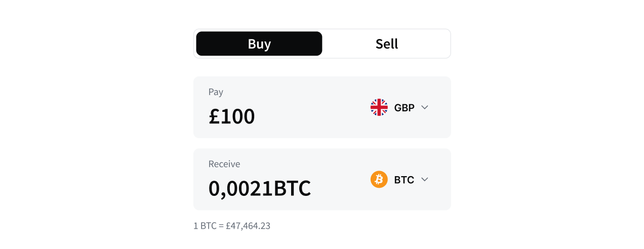Expand the GBP currency chevron

point(425,107)
